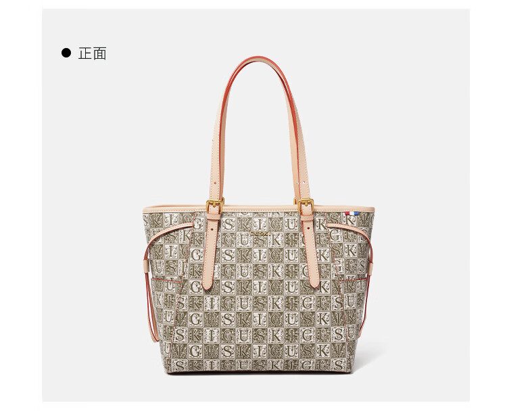Click the red-white-blue striped tag
The width and height of the screenshot is (507, 420).
pyautogui.click(x=352, y=213)
